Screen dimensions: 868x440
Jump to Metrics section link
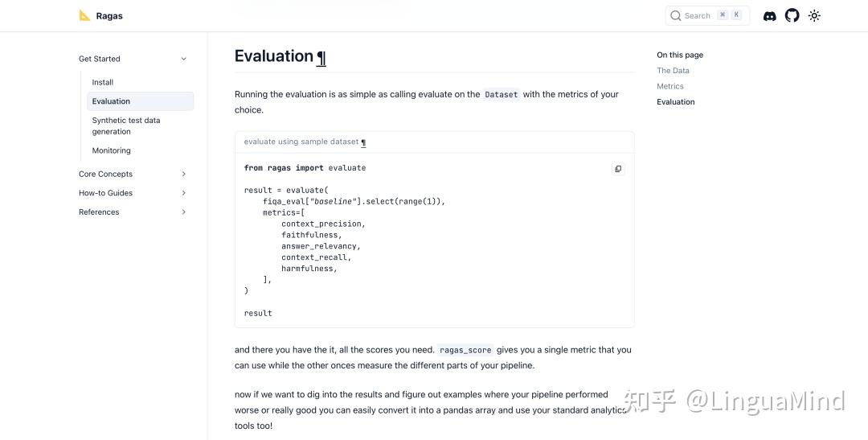(670, 86)
